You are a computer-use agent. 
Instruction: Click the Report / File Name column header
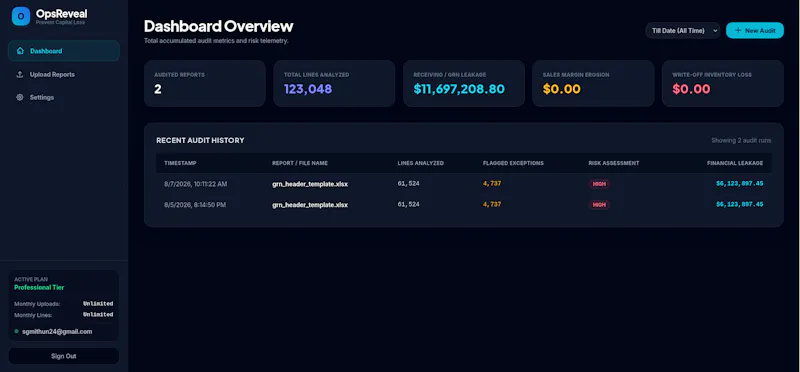(300, 163)
